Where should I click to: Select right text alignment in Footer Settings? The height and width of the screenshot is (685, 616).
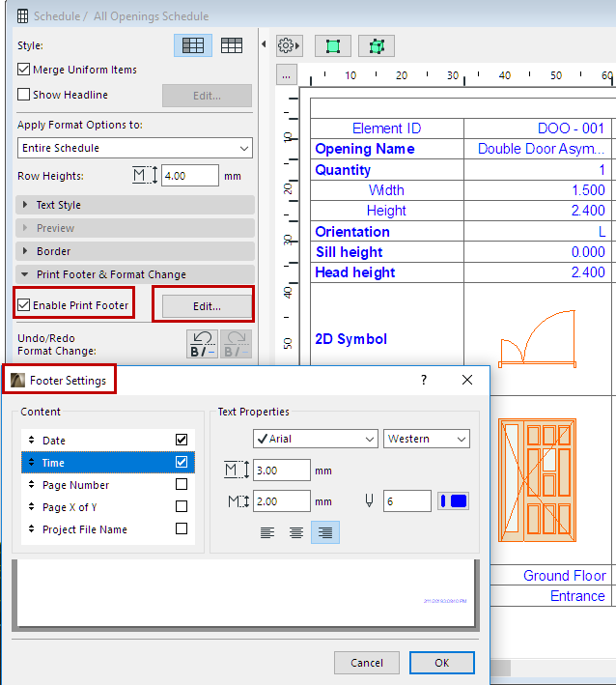pyautogui.click(x=325, y=532)
